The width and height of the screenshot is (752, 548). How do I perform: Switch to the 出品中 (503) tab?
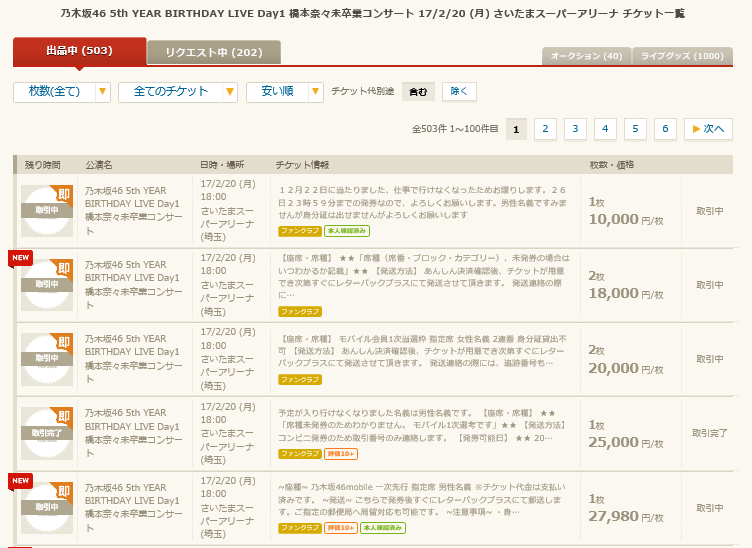[80, 51]
